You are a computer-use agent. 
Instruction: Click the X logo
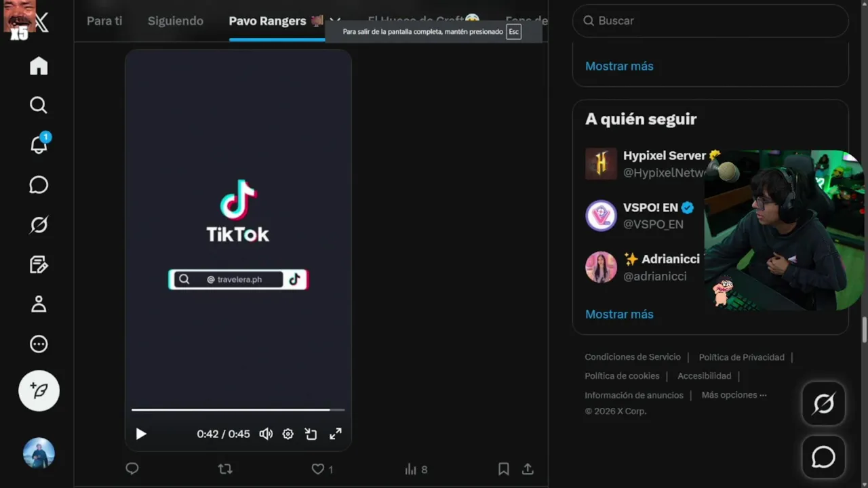pos(41,24)
